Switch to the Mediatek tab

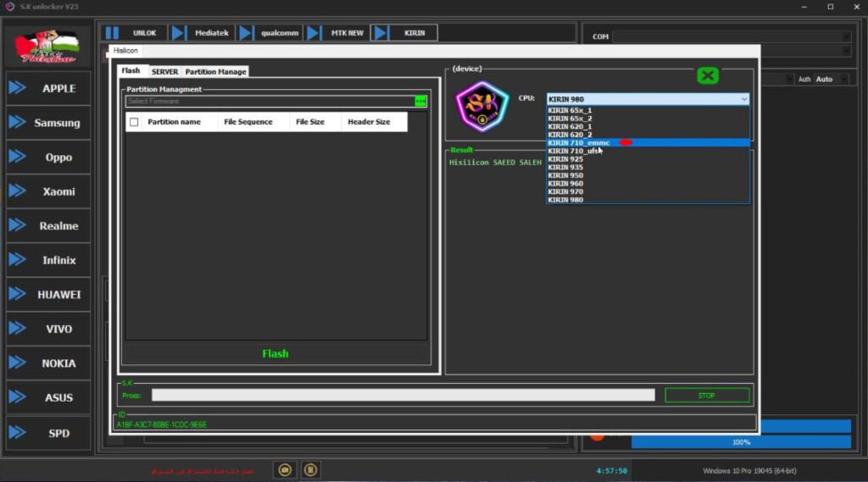pyautogui.click(x=211, y=33)
